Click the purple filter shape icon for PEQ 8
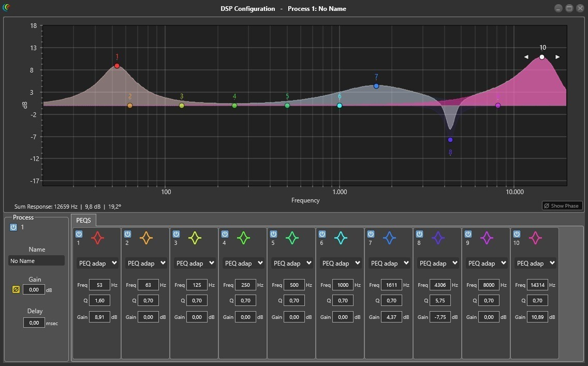Screen dimensions: 588x366 438,238
